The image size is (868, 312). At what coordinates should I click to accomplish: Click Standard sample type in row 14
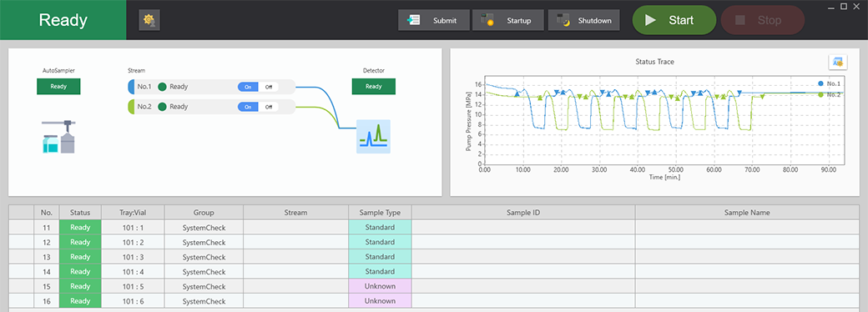pyautogui.click(x=380, y=272)
